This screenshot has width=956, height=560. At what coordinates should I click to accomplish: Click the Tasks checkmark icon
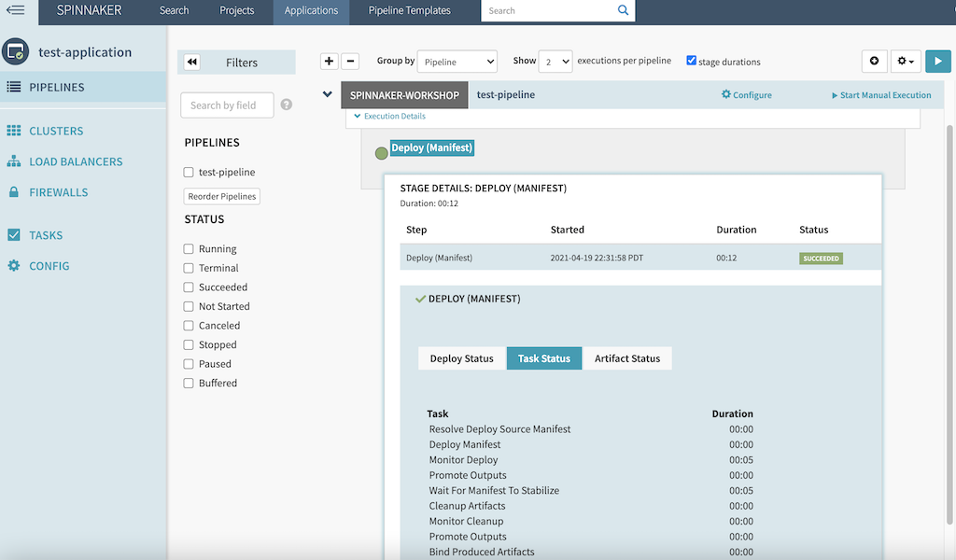coord(13,234)
